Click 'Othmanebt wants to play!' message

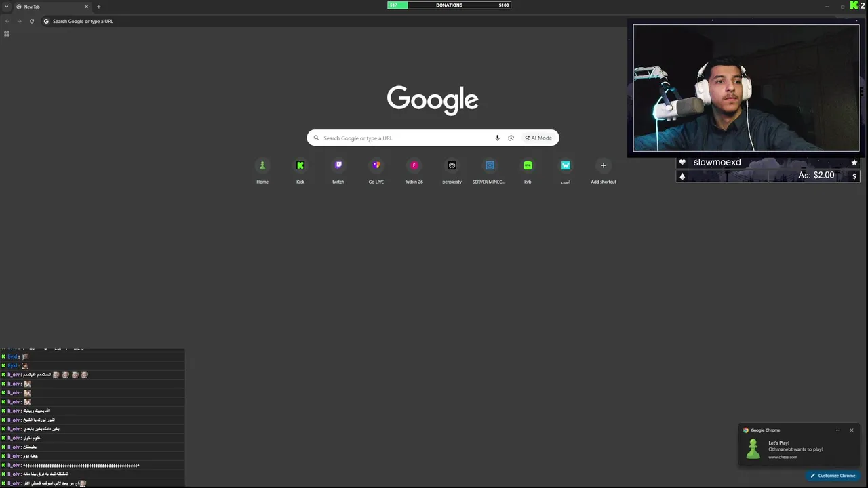point(795,449)
